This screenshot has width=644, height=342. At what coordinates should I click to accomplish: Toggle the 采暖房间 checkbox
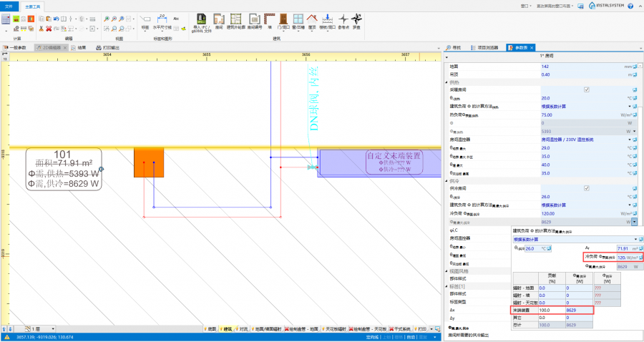(586, 89)
